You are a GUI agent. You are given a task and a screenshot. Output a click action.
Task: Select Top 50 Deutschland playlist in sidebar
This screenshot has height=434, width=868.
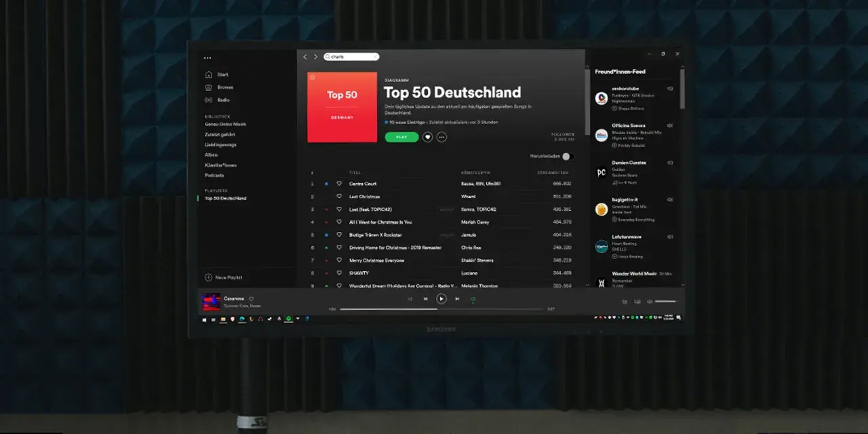[x=225, y=198]
